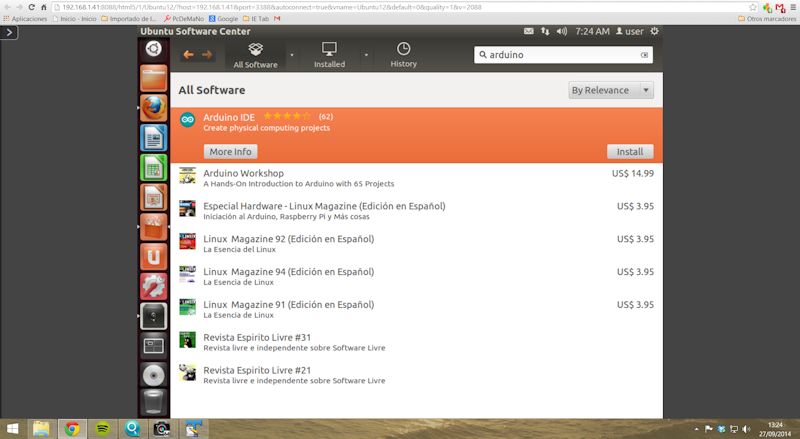
Task: Click the arduino search field
Action: tap(564, 55)
